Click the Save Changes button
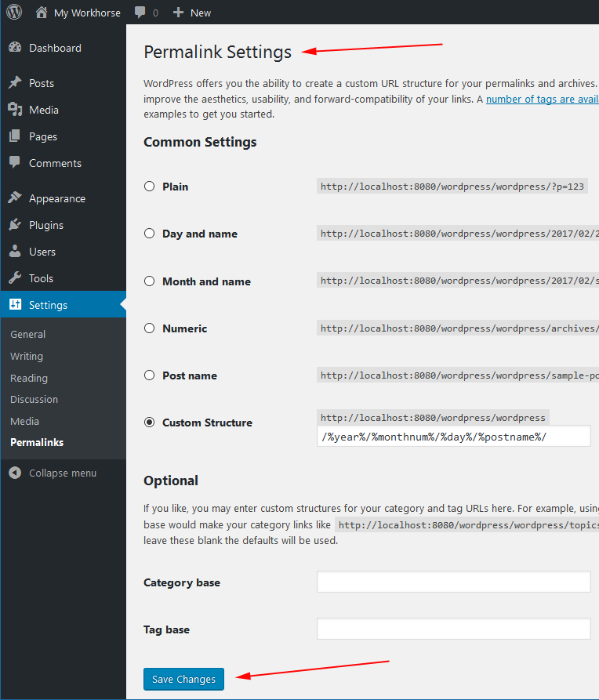Image resolution: width=599 pixels, height=700 pixels. point(183,679)
